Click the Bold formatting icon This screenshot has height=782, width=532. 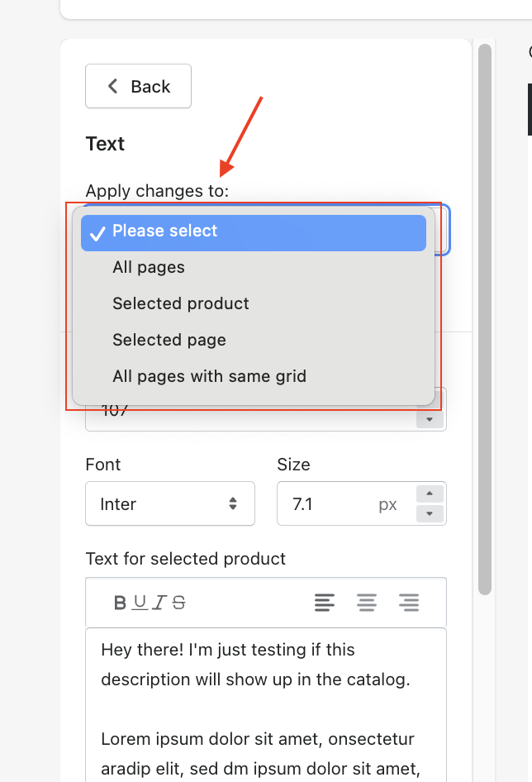[121, 603]
